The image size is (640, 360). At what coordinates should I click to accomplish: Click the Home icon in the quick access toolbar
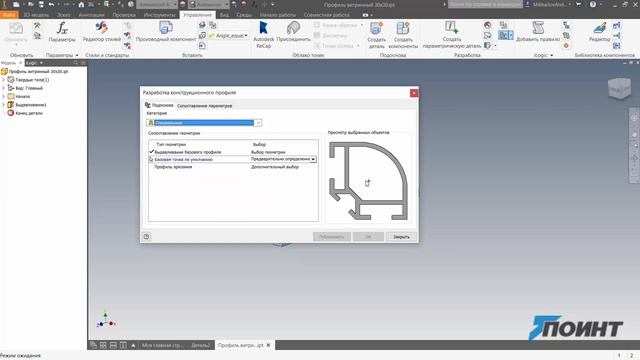[x=81, y=4]
